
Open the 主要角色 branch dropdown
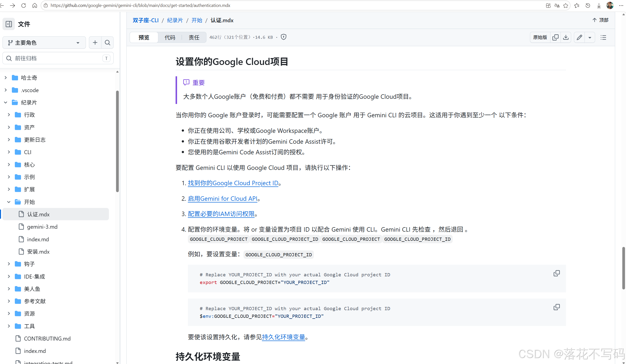44,43
